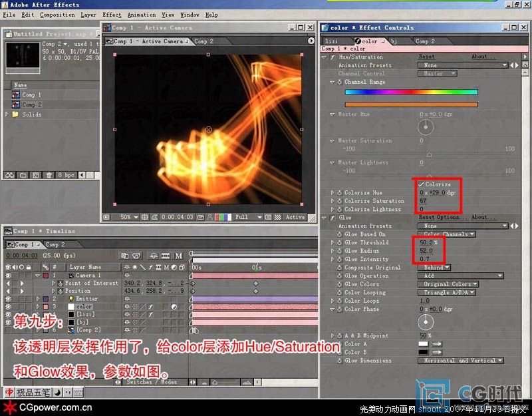Click the live update button in timeline header

pos(124,256)
